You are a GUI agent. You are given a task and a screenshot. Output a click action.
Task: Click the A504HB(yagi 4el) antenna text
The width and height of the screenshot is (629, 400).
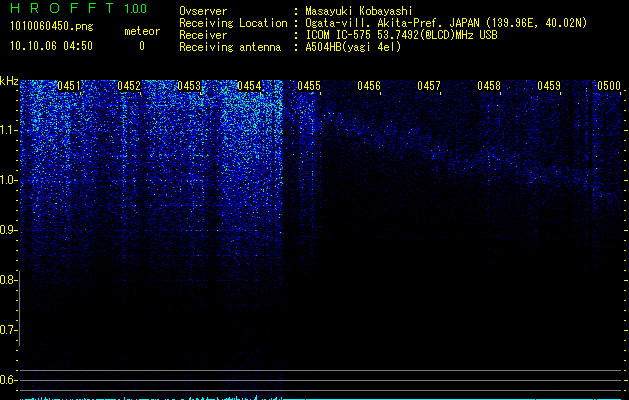[x=353, y=47]
